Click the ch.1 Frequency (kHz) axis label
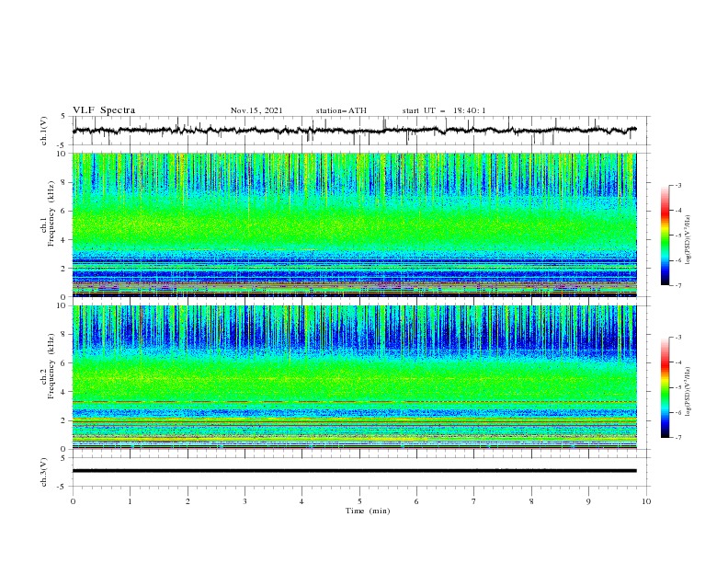Image resolution: width=728 pixels, height=563 pixels. [49, 214]
